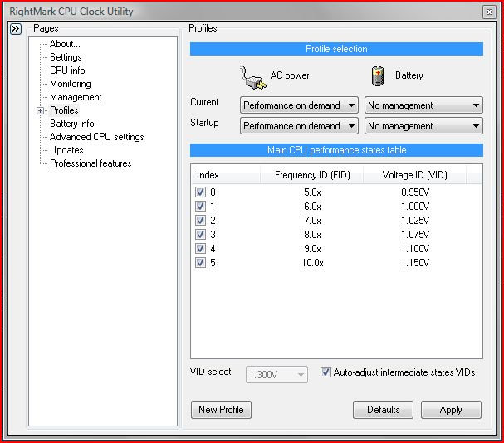Image resolution: width=504 pixels, height=443 pixels.
Task: Disable performance state index 4 checkbox
Action: click(x=201, y=249)
